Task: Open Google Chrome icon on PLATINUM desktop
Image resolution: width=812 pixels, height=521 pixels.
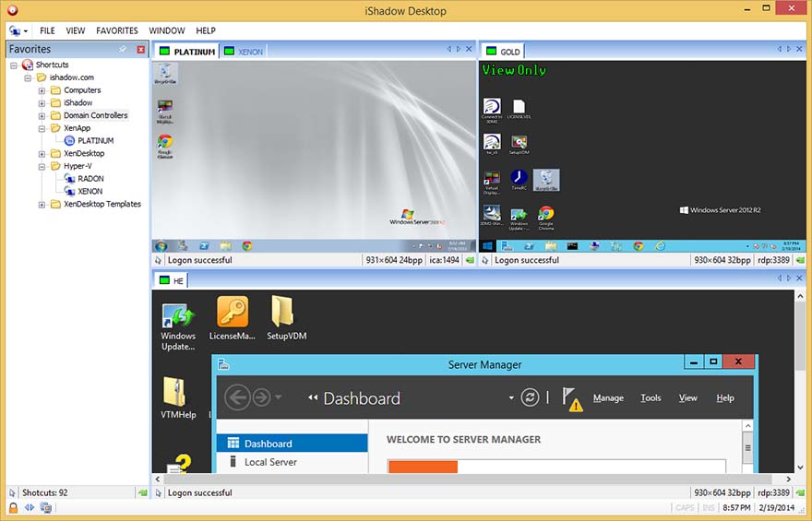Action: 165,147
